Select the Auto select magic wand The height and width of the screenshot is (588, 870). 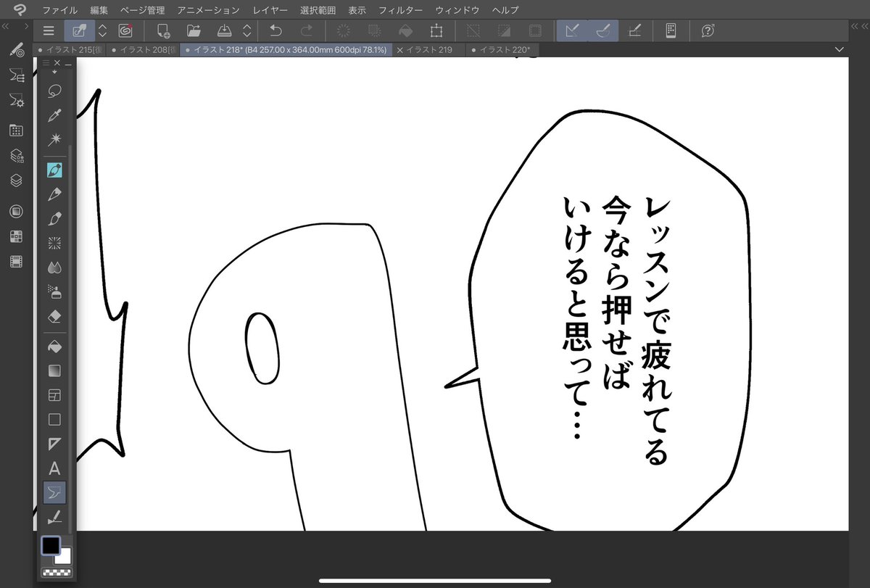tap(54, 139)
